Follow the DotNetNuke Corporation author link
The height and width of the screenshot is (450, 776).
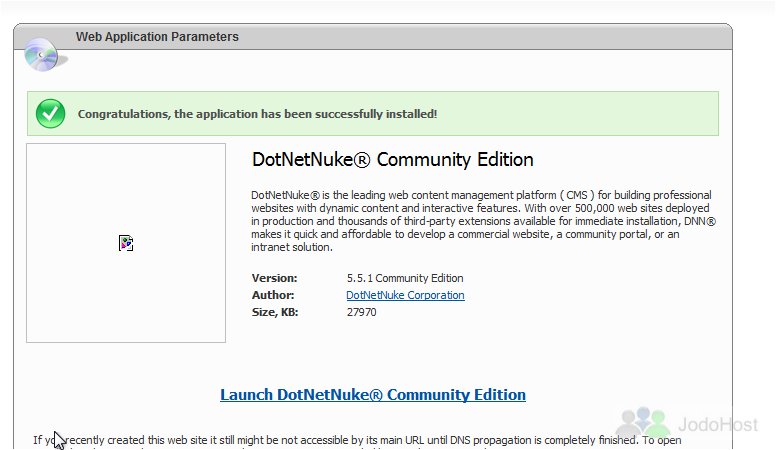point(405,295)
